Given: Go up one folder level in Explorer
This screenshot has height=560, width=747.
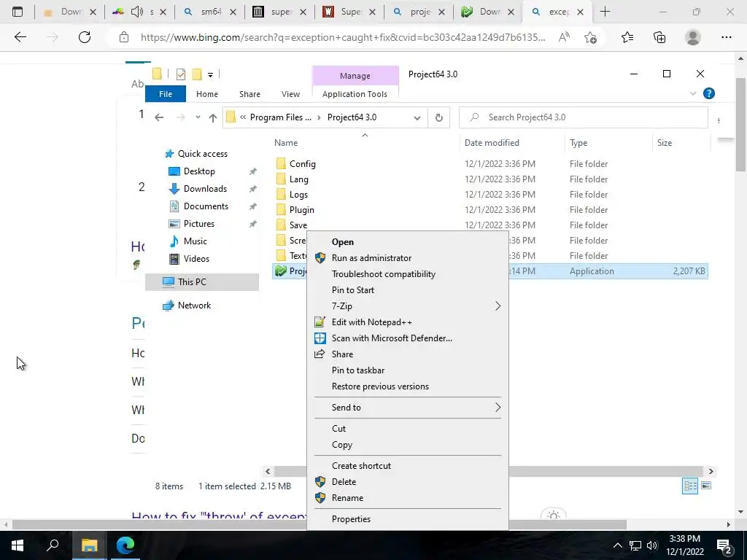Looking at the screenshot, I should pos(213,117).
